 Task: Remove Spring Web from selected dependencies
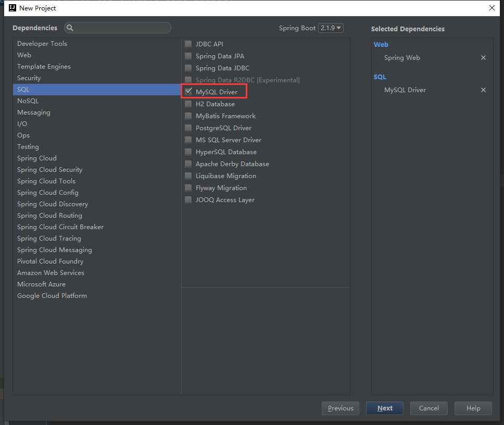(x=483, y=57)
